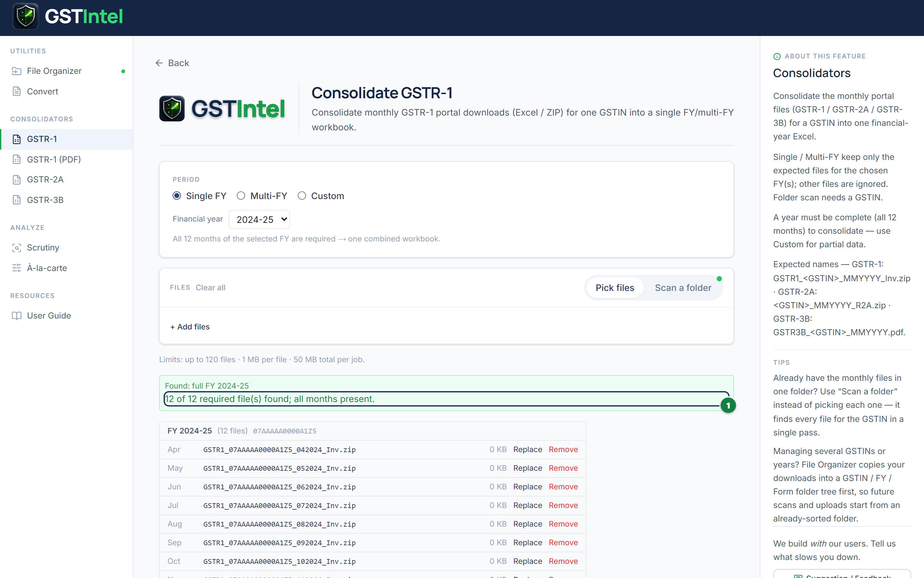Open File Organizer in the sidebar
This screenshot has width=924, height=578.
pos(66,71)
